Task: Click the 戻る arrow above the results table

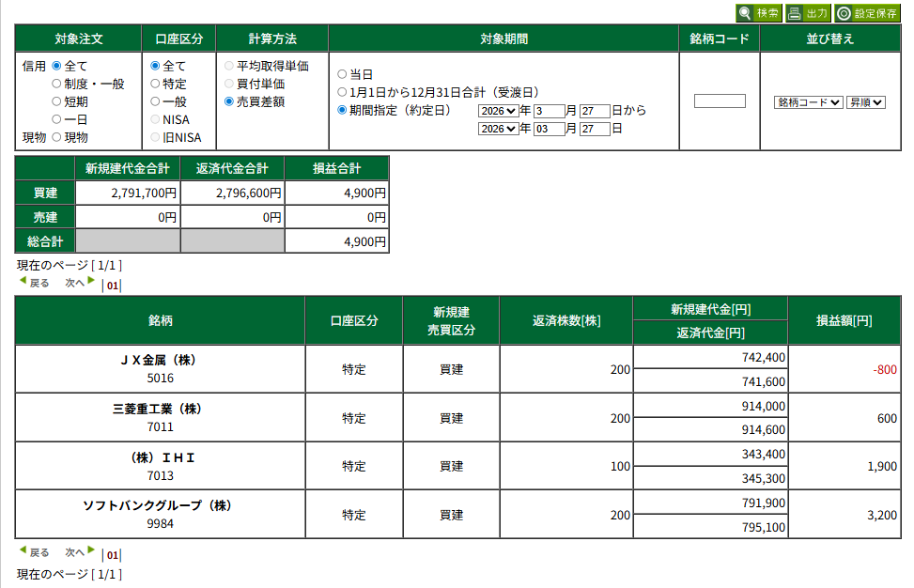Action: pyautogui.click(x=23, y=281)
